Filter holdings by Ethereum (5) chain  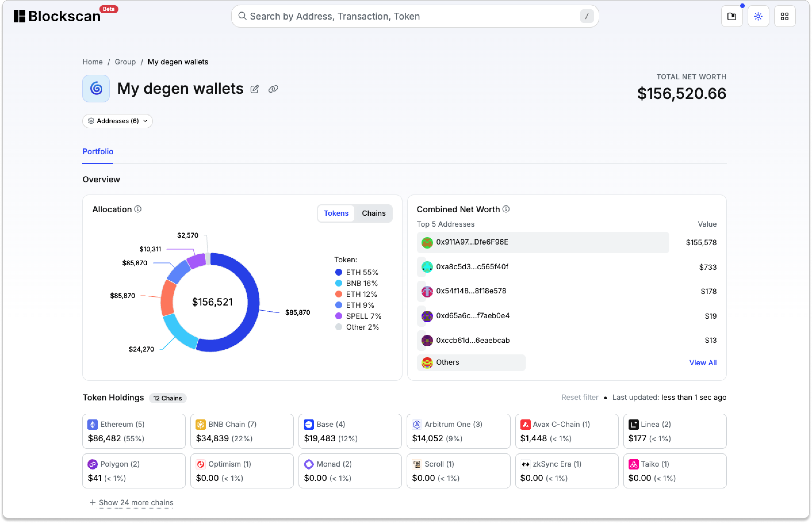point(134,431)
